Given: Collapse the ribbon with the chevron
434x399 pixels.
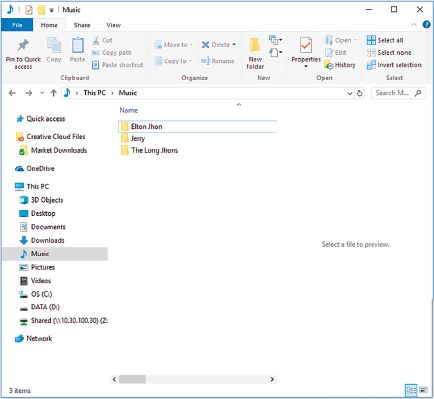Looking at the screenshot, I should [x=414, y=25].
